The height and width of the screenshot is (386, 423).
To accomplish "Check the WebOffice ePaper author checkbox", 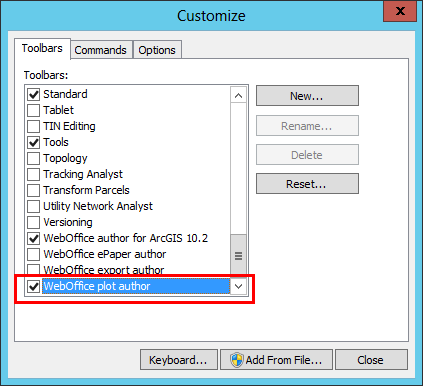I will pos(33,254).
